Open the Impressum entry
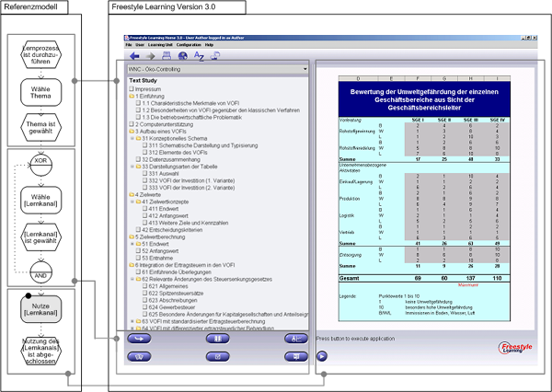Viewport: 552px width, 392px height. (148, 89)
